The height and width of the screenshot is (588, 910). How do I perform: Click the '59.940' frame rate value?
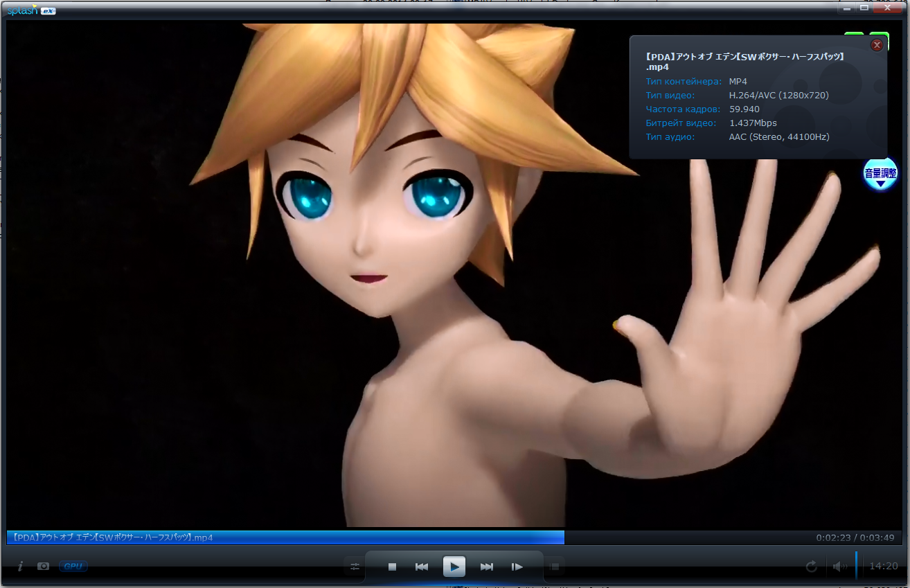[x=744, y=109]
